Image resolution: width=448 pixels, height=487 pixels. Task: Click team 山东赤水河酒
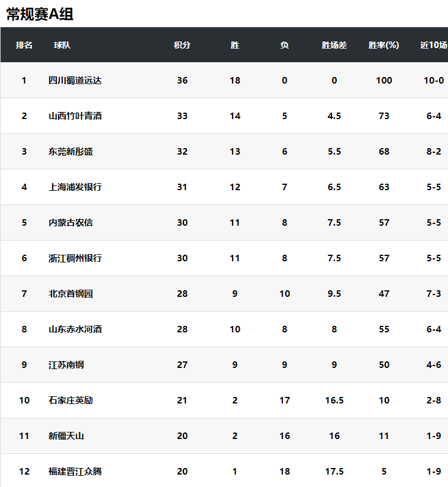pyautogui.click(x=75, y=329)
